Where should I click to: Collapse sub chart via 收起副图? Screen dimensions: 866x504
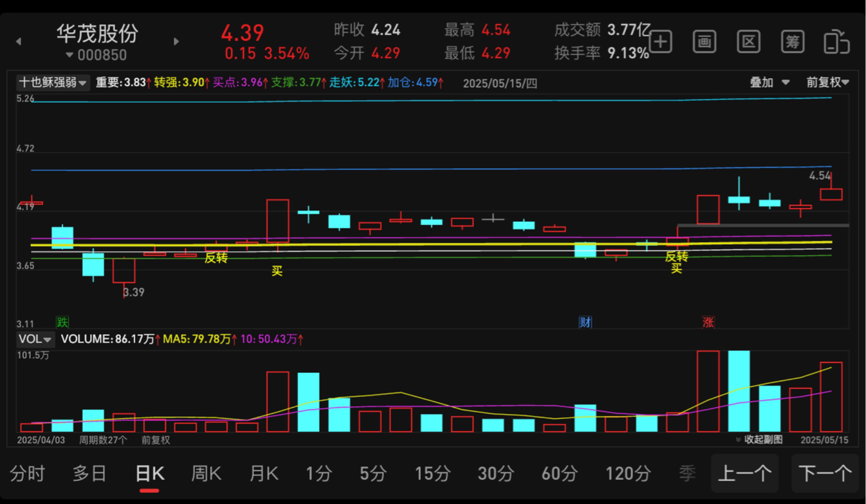click(x=758, y=440)
